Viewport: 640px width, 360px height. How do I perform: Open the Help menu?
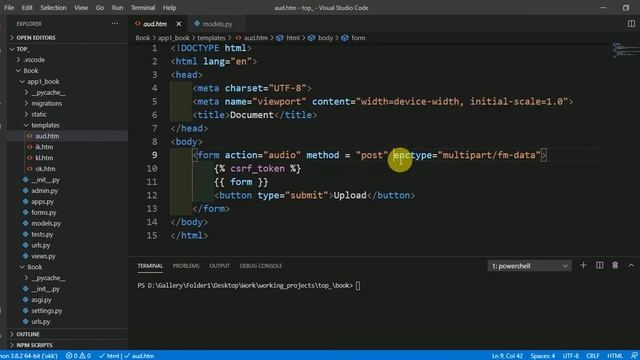[169, 8]
